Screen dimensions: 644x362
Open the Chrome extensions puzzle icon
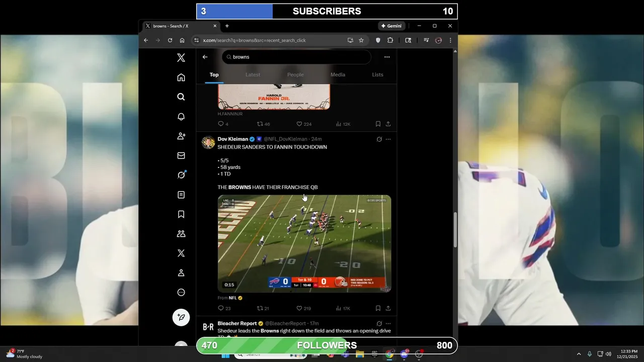click(x=390, y=40)
